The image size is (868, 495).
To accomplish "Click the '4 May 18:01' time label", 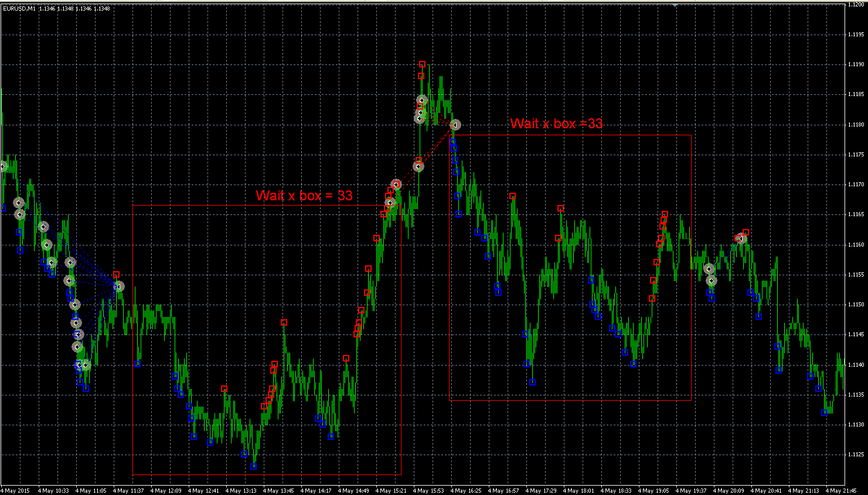I will pyautogui.click(x=578, y=491).
